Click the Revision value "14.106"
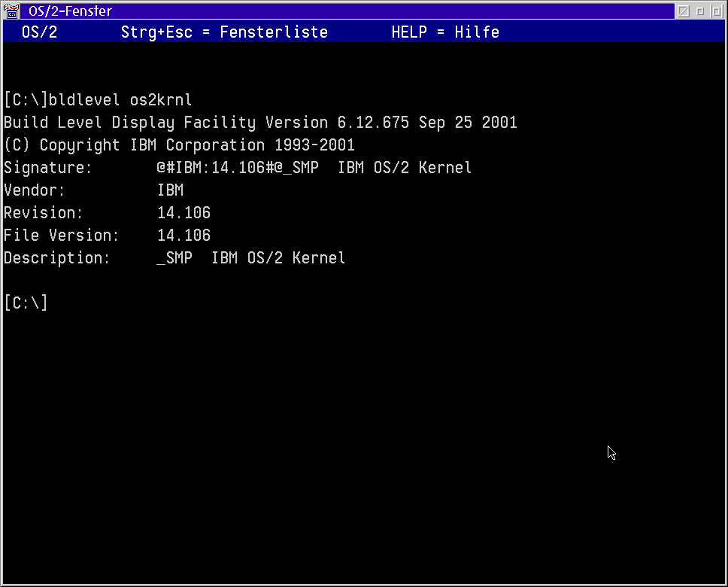This screenshot has height=587, width=728. click(x=184, y=213)
